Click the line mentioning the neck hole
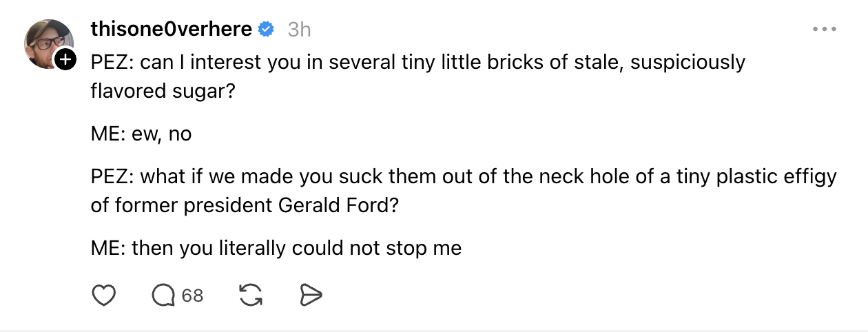 463,176
